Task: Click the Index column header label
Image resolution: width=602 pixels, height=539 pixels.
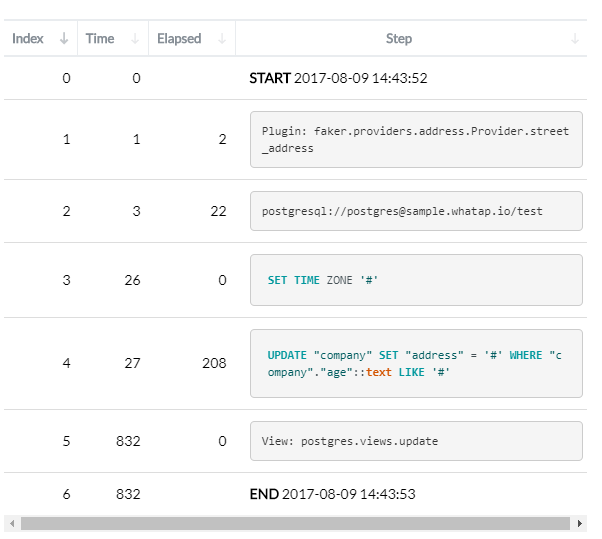Action: click(28, 39)
